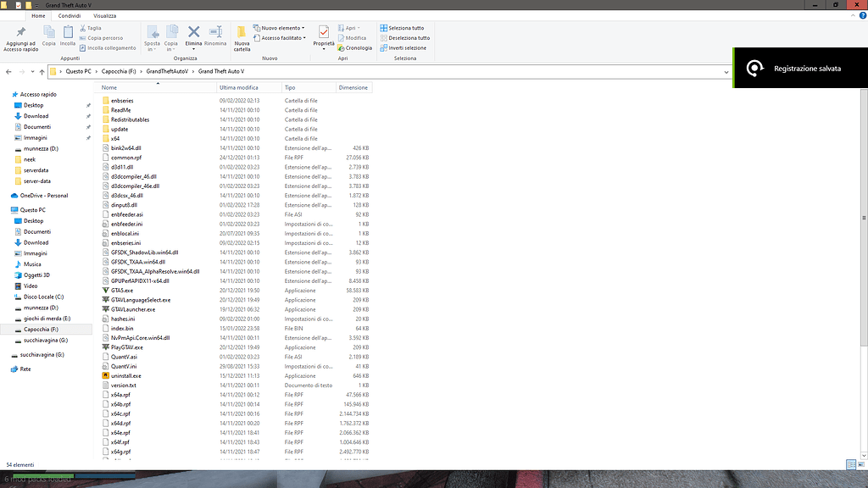
Task: Click Inverti selezione
Action: [404, 47]
